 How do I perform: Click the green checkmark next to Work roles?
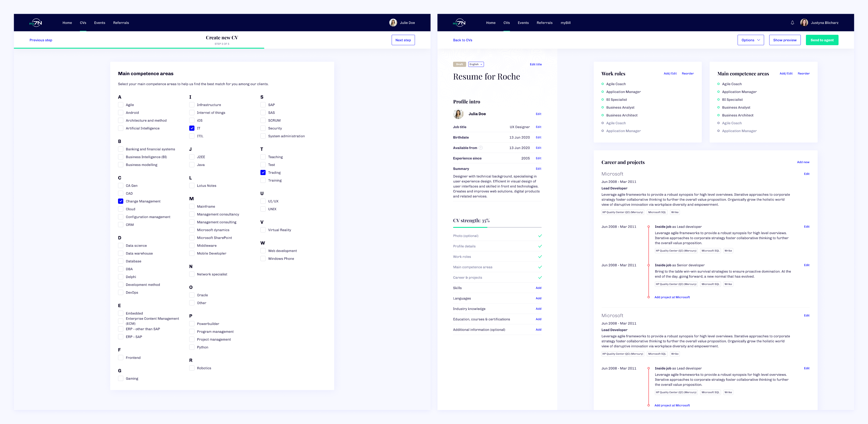tap(540, 257)
